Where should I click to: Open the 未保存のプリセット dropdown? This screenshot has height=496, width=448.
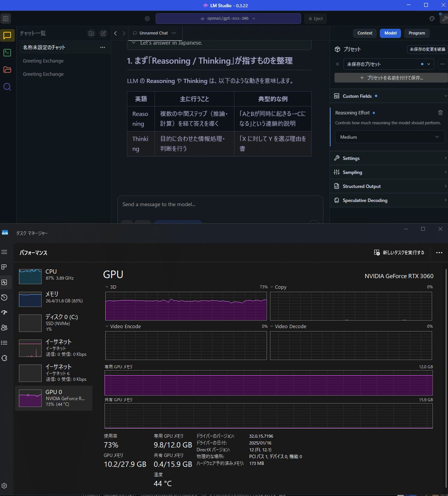tap(389, 64)
